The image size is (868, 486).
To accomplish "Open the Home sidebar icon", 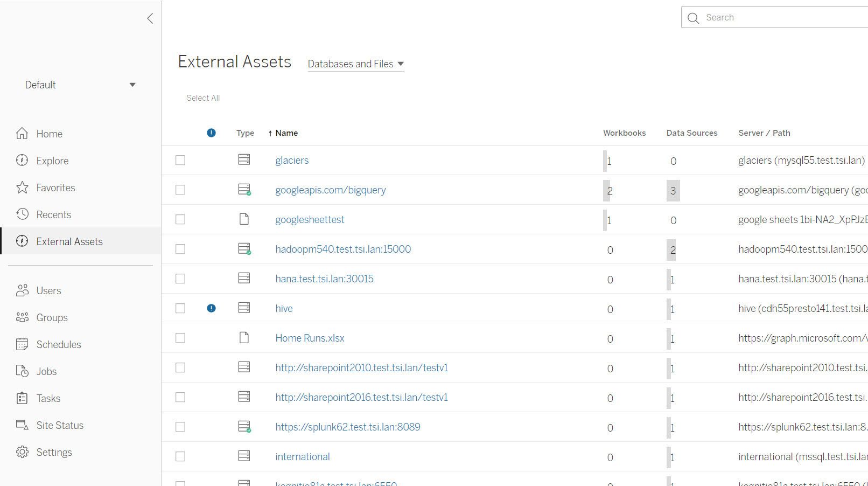I will tap(22, 133).
